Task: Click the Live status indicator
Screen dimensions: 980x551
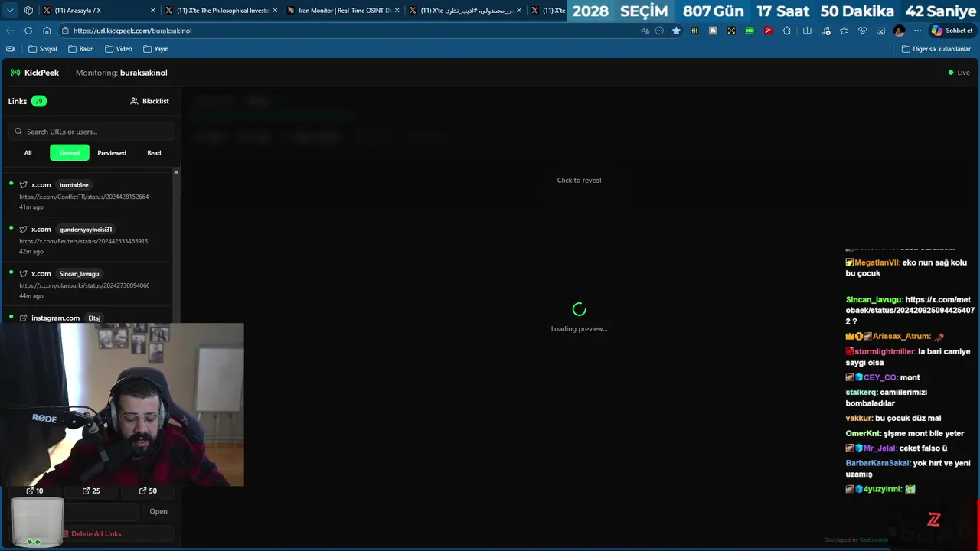Action: (959, 73)
